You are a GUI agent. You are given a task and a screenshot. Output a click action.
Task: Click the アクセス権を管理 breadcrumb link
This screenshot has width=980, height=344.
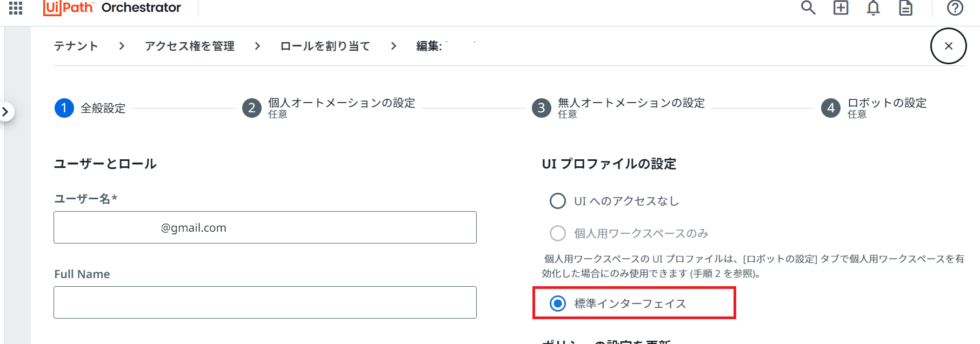(189, 46)
